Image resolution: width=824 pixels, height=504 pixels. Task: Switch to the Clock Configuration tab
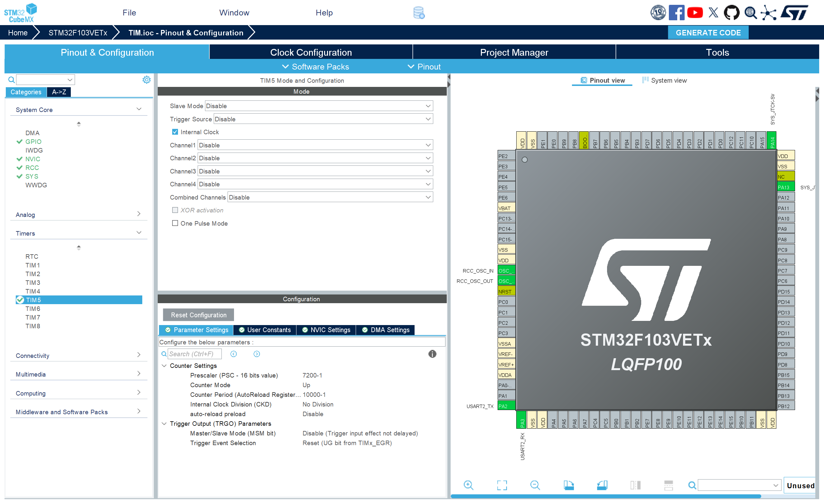(311, 52)
